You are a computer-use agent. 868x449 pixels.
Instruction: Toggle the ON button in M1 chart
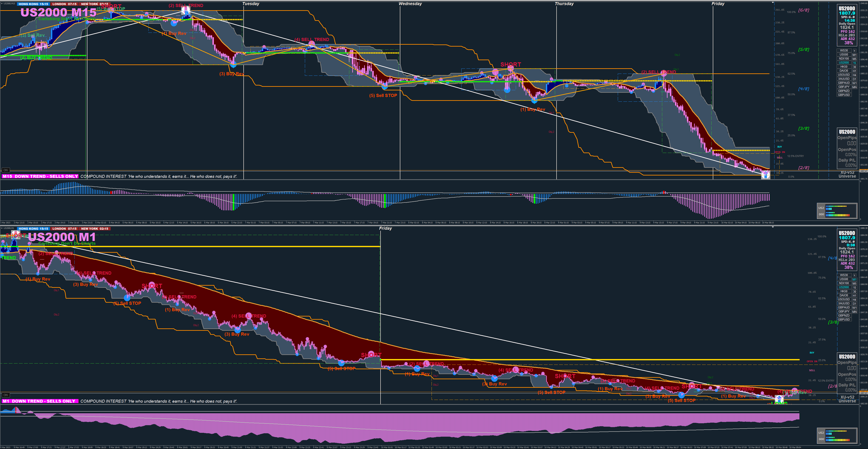(5, 395)
